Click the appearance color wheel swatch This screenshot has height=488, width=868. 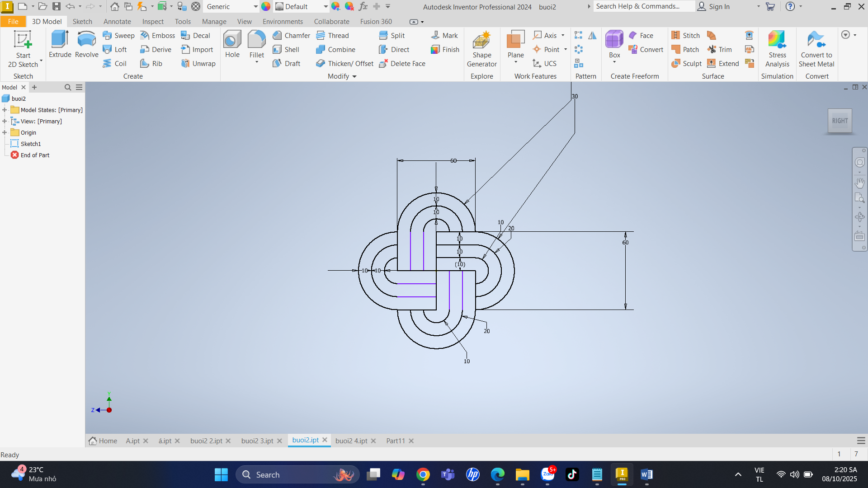click(x=266, y=6)
